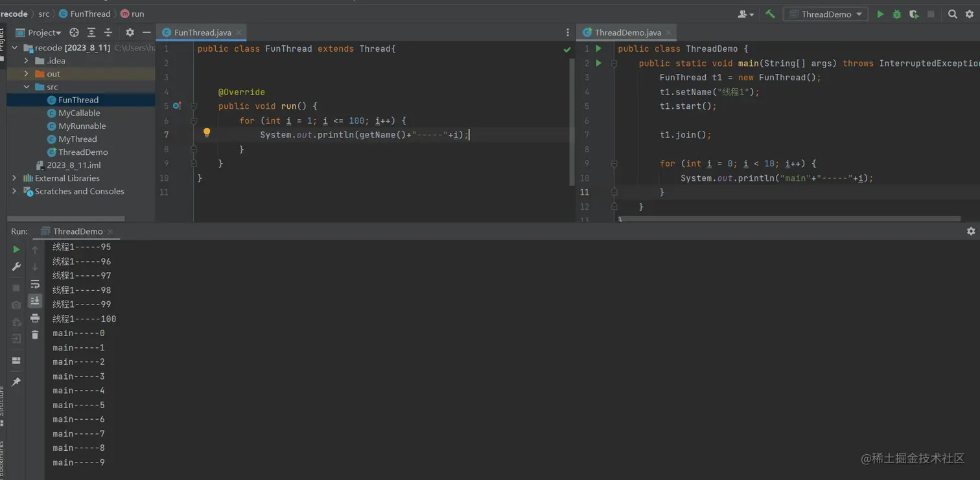The image size is (980, 480).
Task: Build the project with the hammer icon
Action: coord(771,14)
